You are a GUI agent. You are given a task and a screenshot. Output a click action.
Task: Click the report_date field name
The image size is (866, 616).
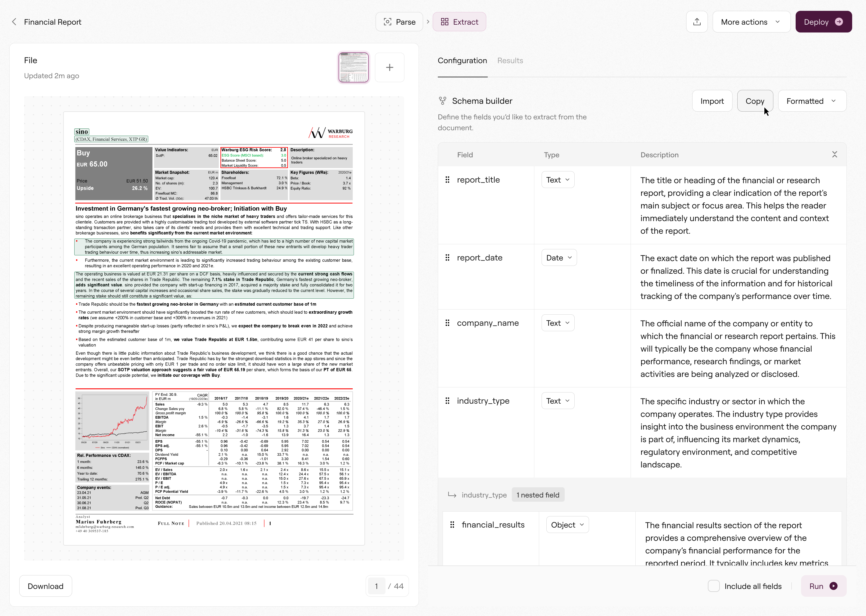pos(479,257)
